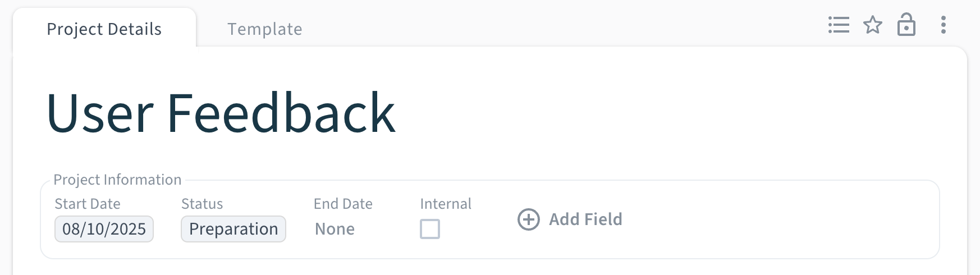980x275 pixels.
Task: Select the Project Details tab
Action: pyautogui.click(x=104, y=29)
